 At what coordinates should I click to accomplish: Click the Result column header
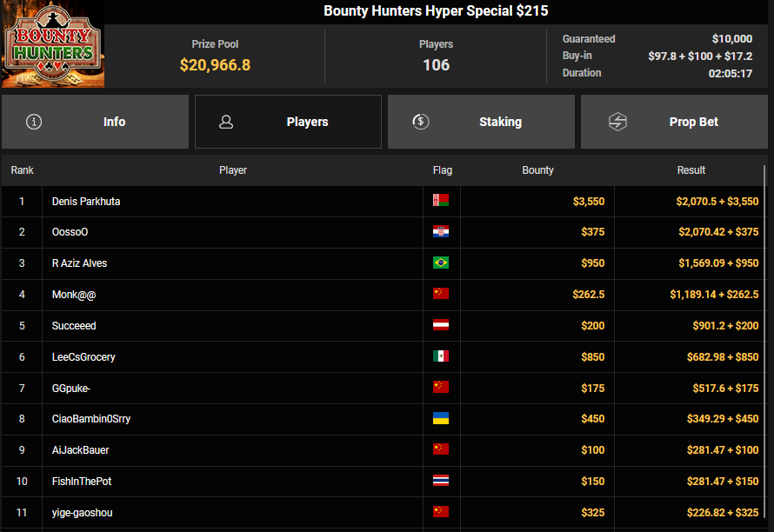click(x=691, y=170)
